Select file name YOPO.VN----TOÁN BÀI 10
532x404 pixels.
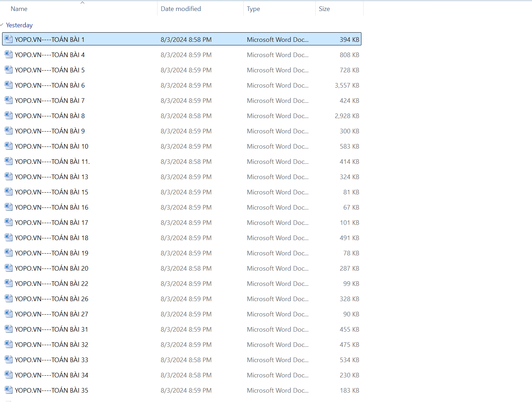(51, 146)
